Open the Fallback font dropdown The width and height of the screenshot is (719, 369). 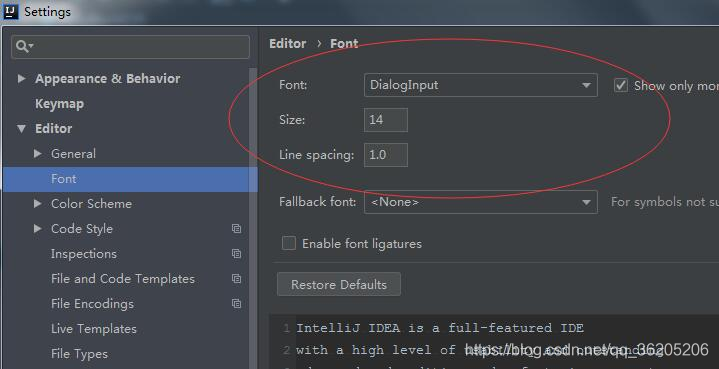481,202
